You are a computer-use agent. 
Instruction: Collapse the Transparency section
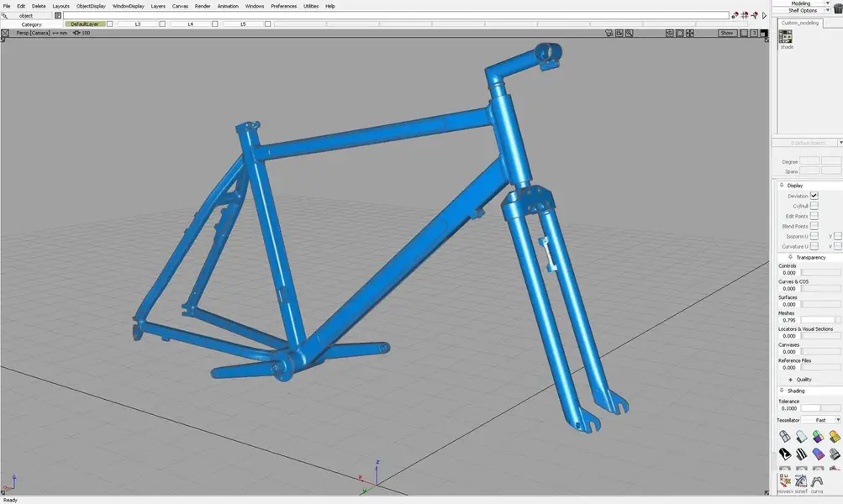coord(790,257)
